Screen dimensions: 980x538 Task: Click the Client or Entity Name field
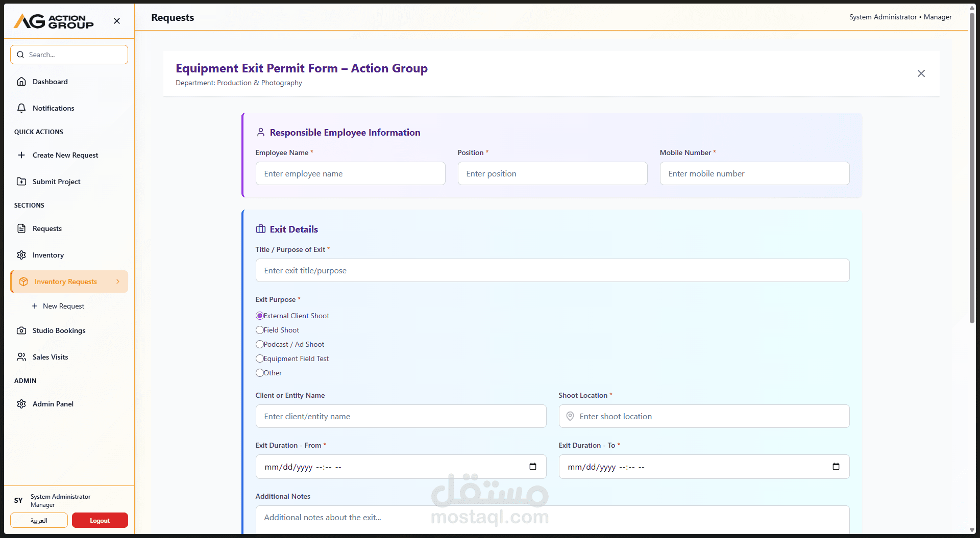pyautogui.click(x=401, y=416)
